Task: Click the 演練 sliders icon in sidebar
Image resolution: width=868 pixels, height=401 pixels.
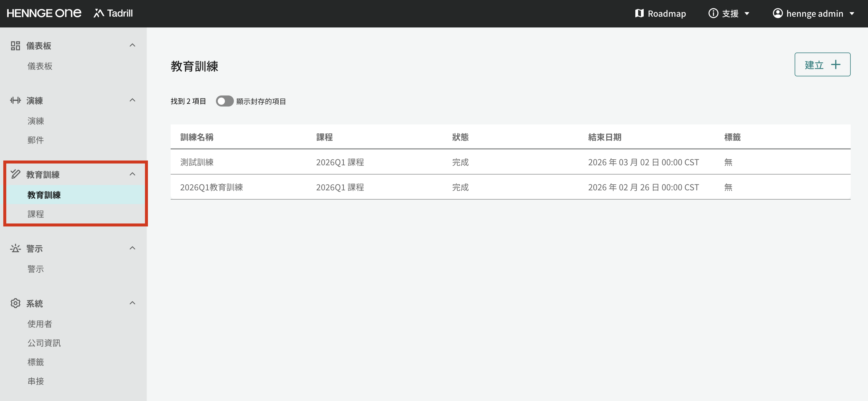Action: coord(15,100)
